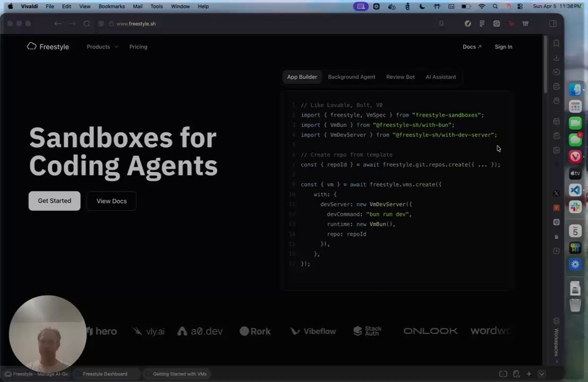
Task: Open the Pricing page
Action: tap(139, 47)
